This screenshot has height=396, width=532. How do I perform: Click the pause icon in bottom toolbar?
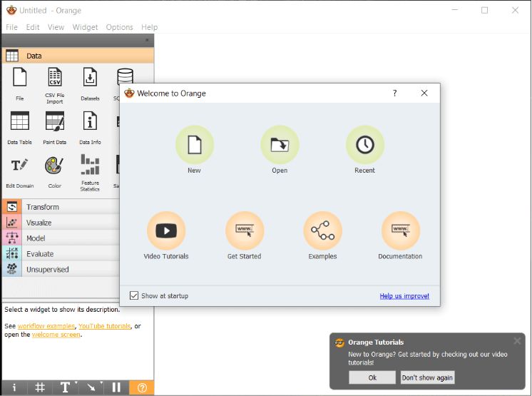pos(116,387)
